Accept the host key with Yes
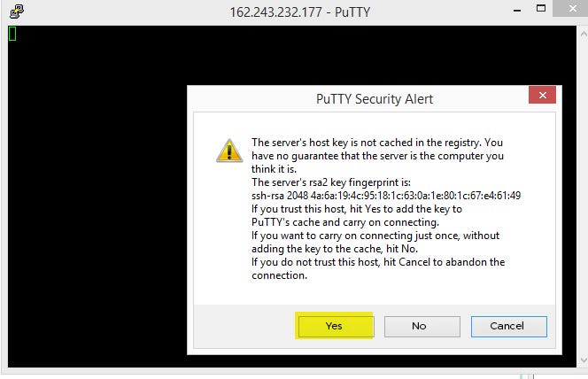The height and width of the screenshot is (379, 588). click(x=336, y=326)
